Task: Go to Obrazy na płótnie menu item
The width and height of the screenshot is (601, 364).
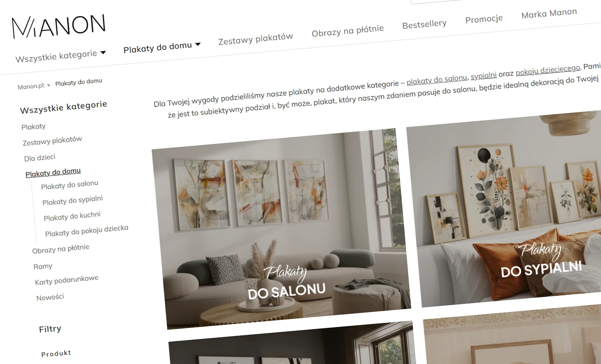Action: (348, 31)
